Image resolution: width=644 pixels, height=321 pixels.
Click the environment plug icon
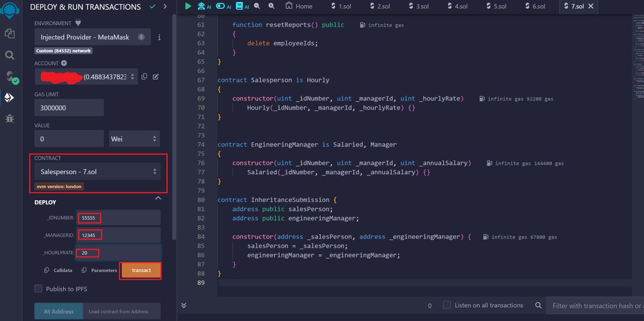tap(78, 23)
